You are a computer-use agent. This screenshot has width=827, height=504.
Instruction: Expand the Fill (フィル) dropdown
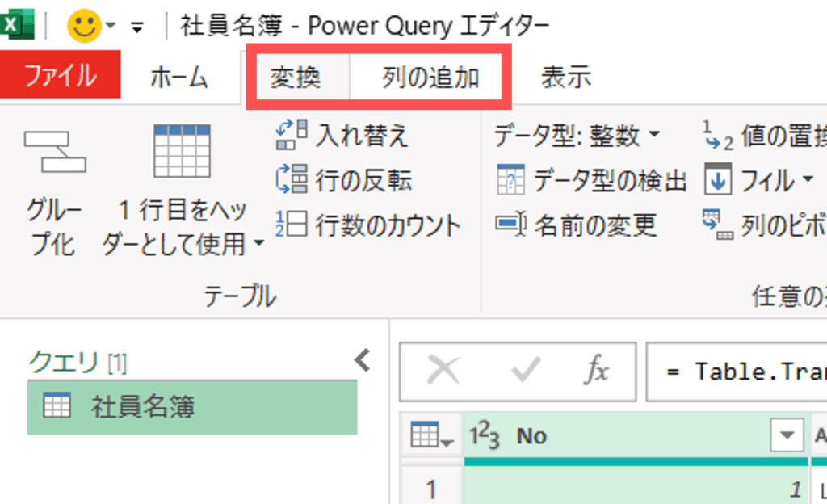coord(807,180)
